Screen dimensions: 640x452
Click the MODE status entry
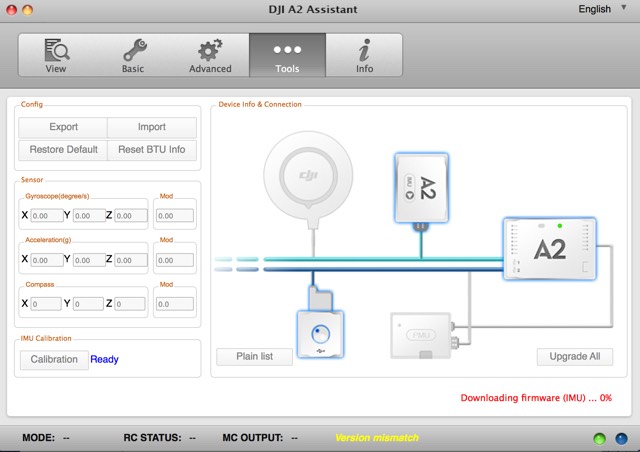(46, 438)
